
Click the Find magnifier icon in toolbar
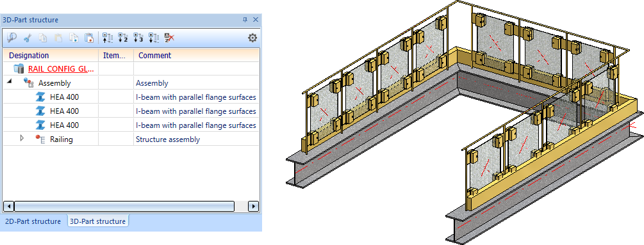pos(12,38)
